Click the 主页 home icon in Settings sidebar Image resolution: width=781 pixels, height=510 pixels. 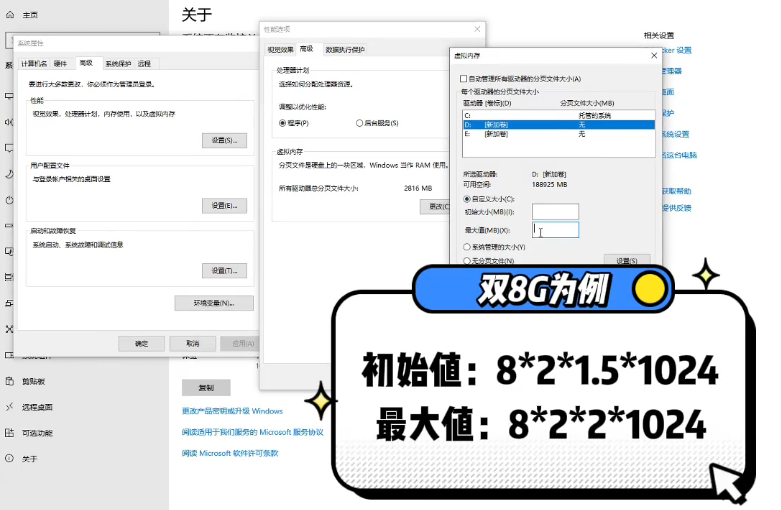tap(9, 15)
